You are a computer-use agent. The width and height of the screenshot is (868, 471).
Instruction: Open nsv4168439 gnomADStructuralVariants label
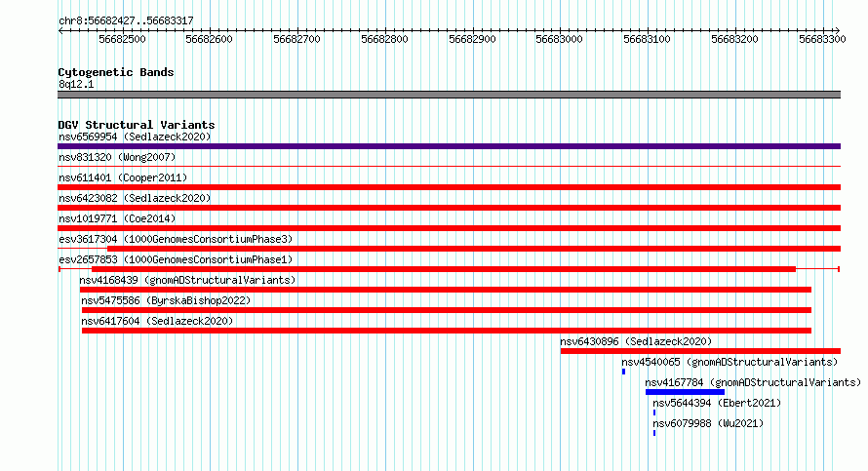pyautogui.click(x=187, y=280)
